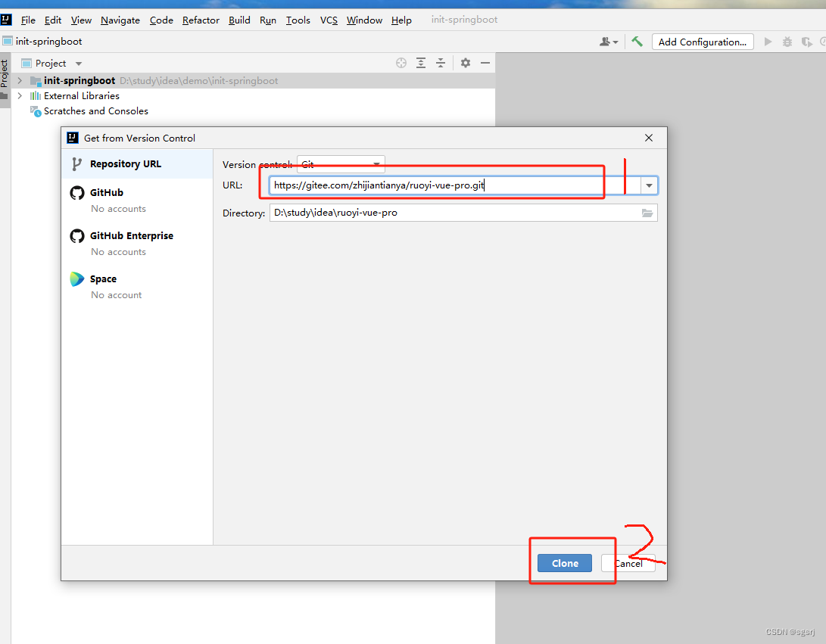Click the Space logo icon

(x=77, y=279)
